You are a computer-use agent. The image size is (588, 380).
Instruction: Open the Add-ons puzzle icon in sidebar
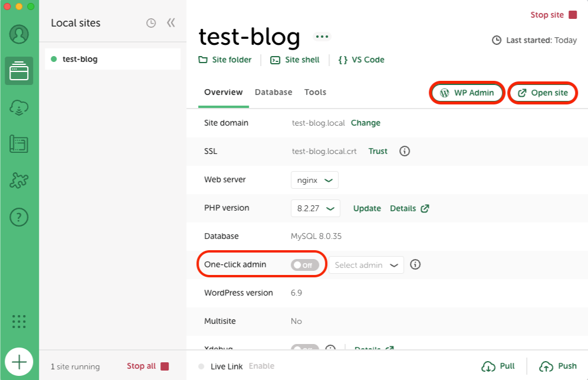(x=19, y=181)
